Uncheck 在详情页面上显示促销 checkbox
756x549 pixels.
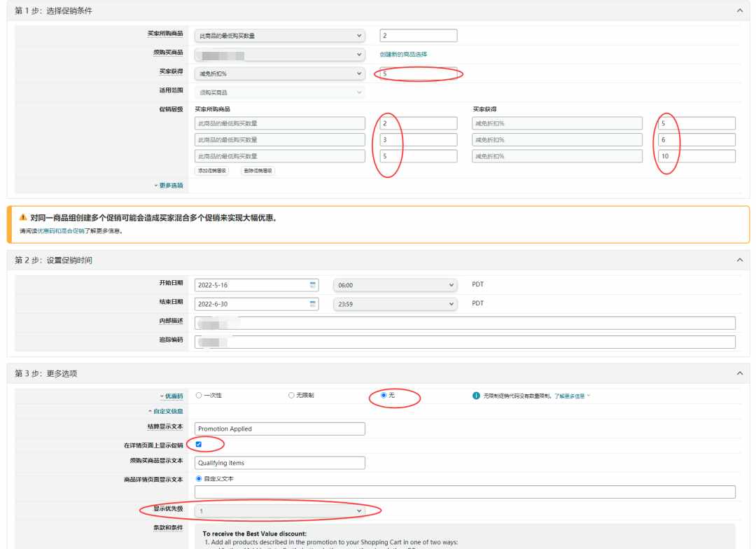pos(199,445)
